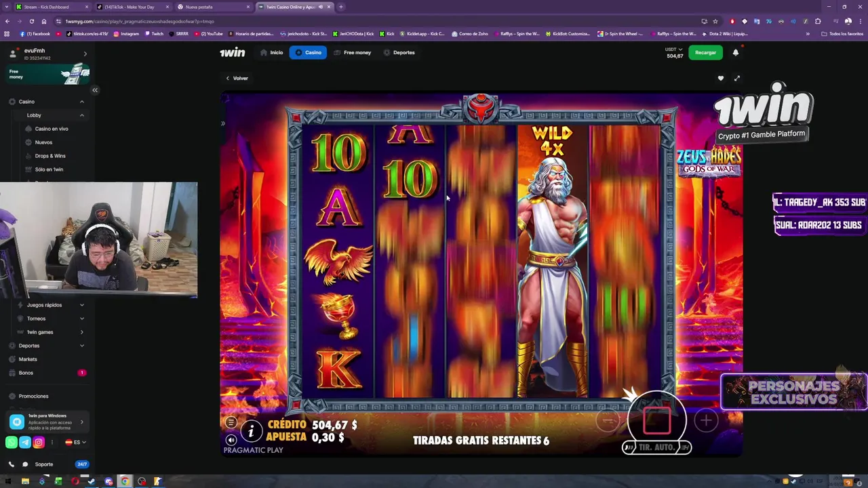
Task: Open the slot info (i) button
Action: 251,430
